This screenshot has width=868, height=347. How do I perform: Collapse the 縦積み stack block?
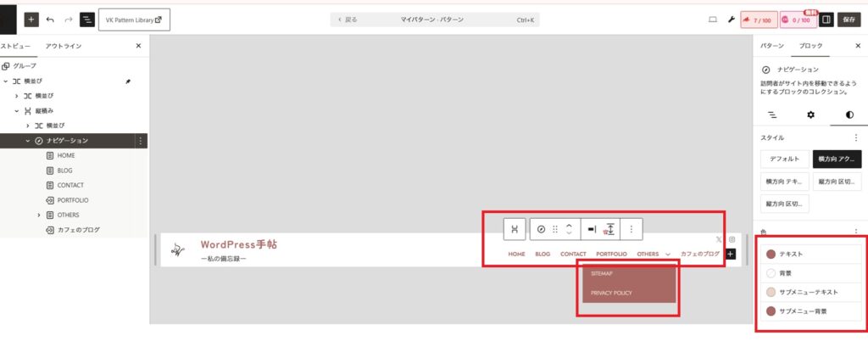[x=17, y=111]
